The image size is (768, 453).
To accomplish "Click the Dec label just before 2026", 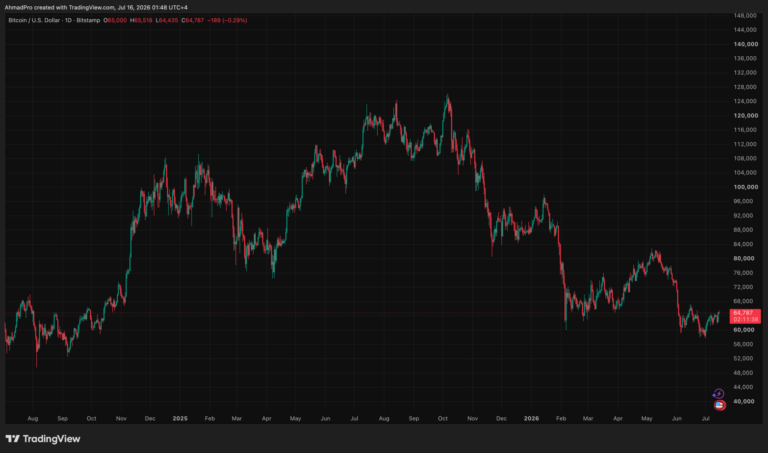I will tap(501, 419).
